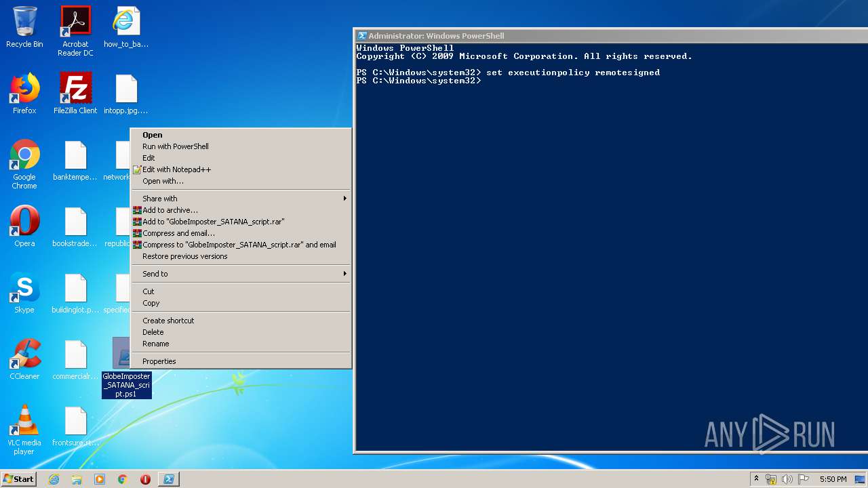This screenshot has width=868, height=488.
Task: Click the Start button
Action: click(x=19, y=479)
